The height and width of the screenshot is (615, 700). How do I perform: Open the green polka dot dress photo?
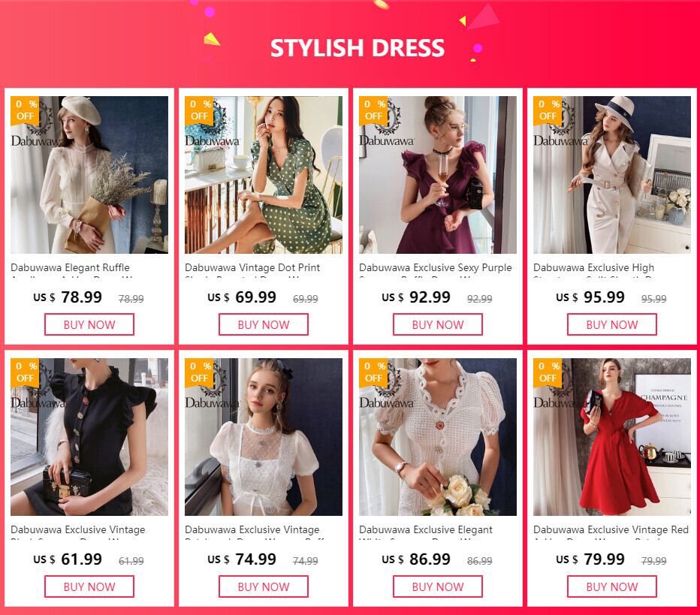(x=264, y=175)
